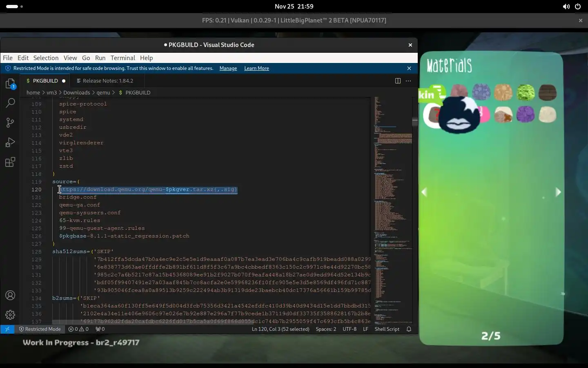Screen dimensions: 588x368
Task: Click the text virglrenderer on line 114
Action: 81,143
